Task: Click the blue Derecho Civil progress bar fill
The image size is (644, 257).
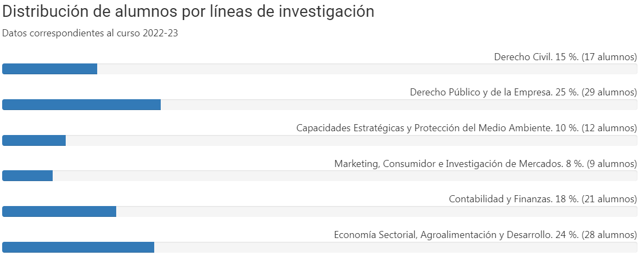Action: (49, 69)
